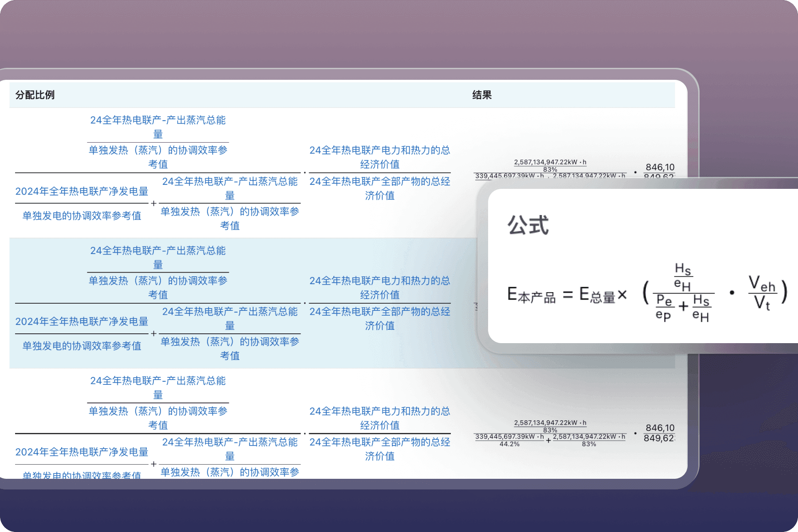Select 24全年热电联产全部产物的总经济价值 in third row
This screenshot has height=532, width=798.
[379, 449]
